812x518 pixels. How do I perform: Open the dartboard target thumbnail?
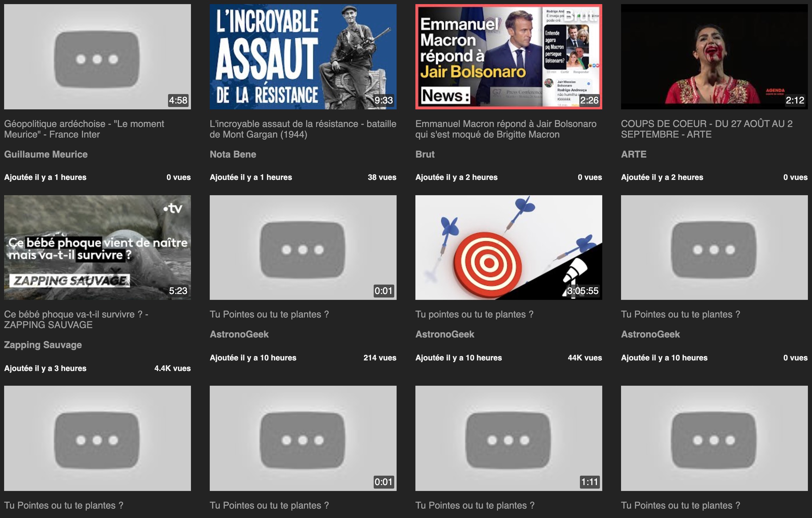(x=509, y=247)
